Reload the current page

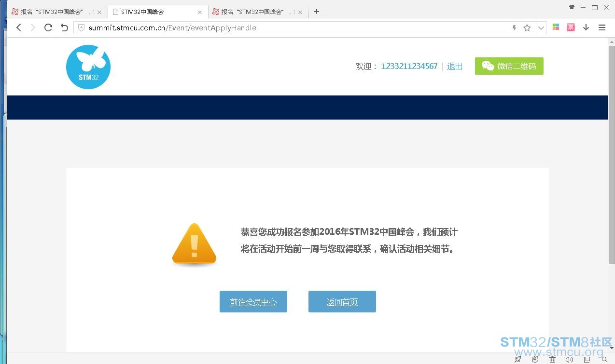click(x=48, y=27)
